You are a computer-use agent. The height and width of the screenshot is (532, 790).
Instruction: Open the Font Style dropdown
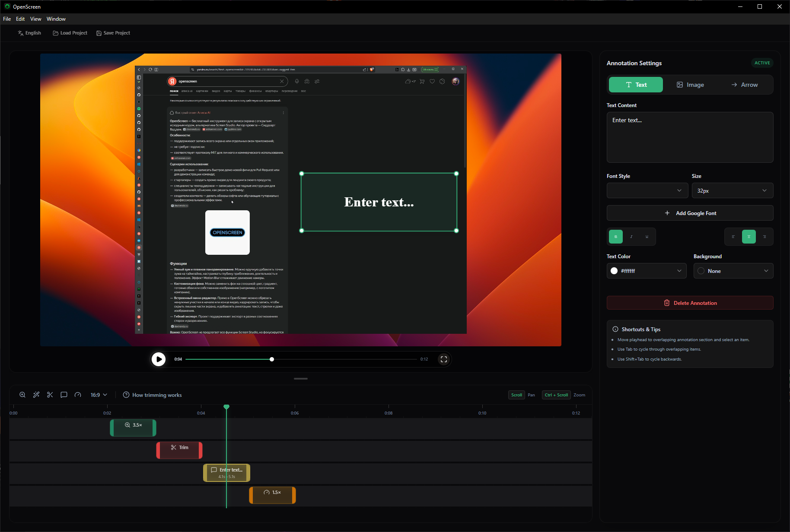pos(647,190)
